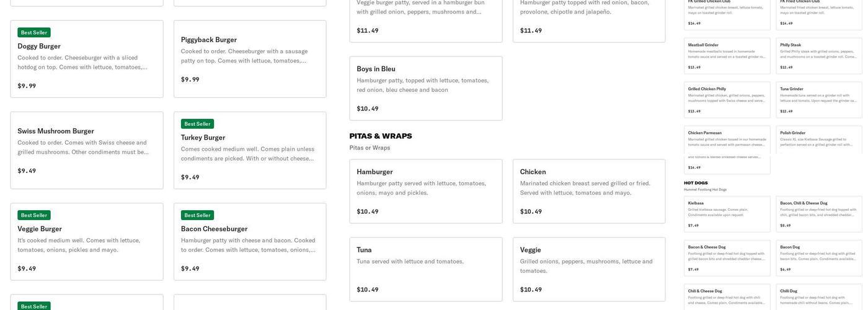Open the Bacon, Chili & Cheese Dog
The image size is (868, 310).
pyautogui.click(x=819, y=214)
